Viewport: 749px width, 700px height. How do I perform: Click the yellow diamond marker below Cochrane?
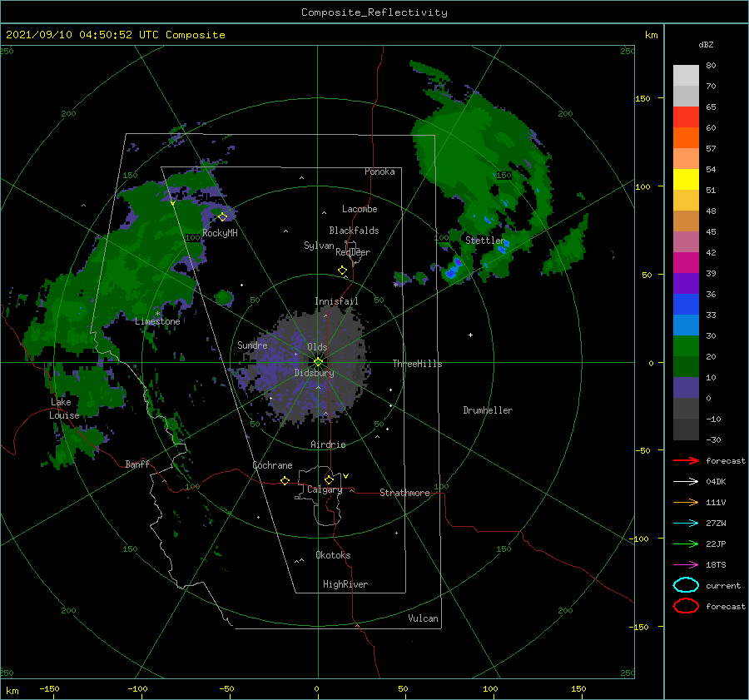coord(285,480)
